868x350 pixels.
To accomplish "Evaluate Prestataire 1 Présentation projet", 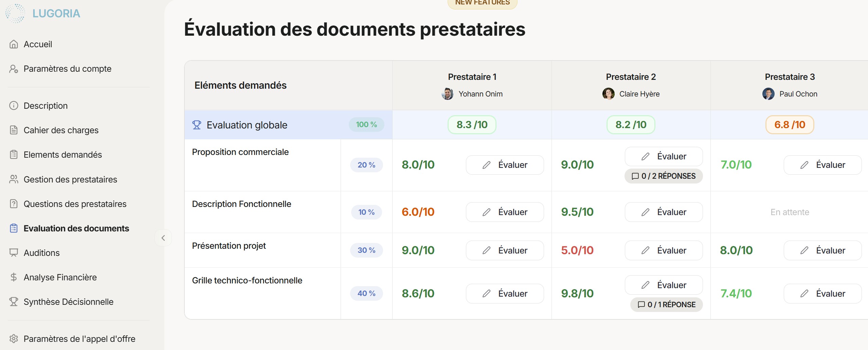I will pos(505,250).
